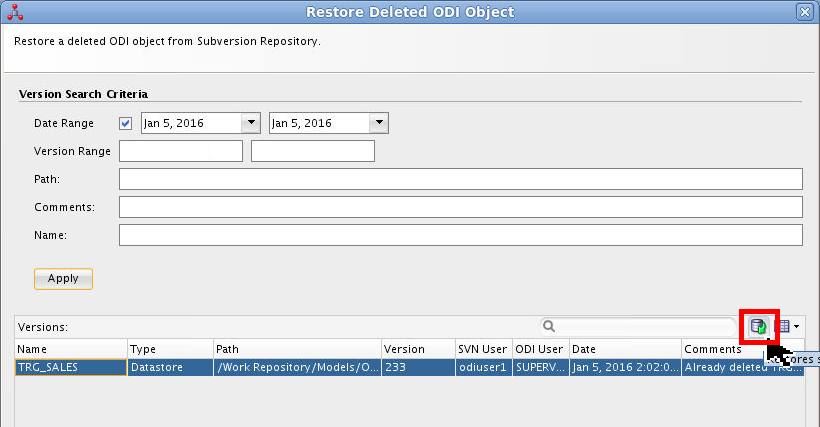Sort by the Comments column header
This screenshot has width=820, height=427.
[743, 349]
